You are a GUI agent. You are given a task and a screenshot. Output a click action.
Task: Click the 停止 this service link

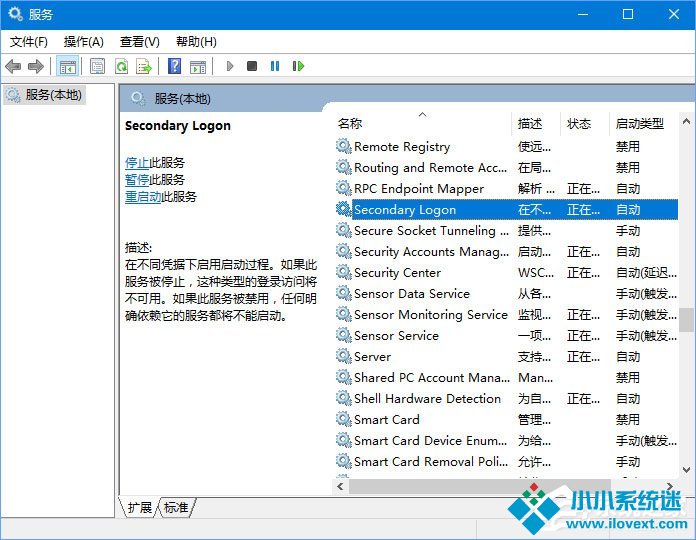pyautogui.click(x=137, y=162)
